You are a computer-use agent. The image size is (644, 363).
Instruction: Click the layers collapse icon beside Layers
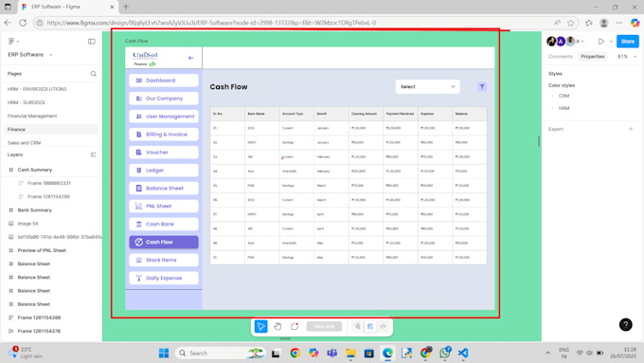pyautogui.click(x=93, y=154)
